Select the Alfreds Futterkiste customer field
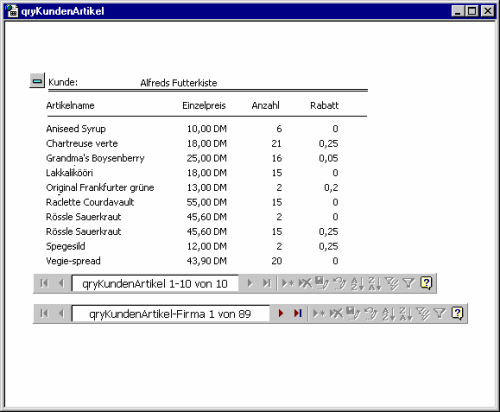500x412 pixels. click(179, 83)
